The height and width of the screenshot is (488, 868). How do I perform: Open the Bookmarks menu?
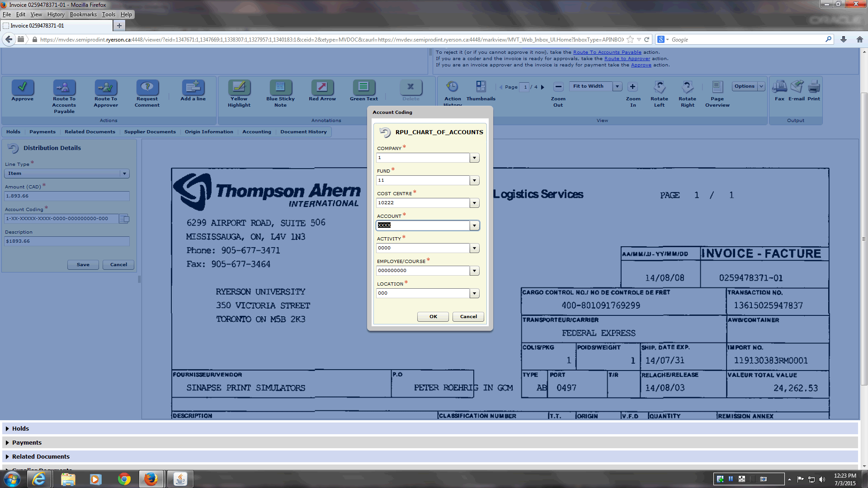tap(83, 14)
